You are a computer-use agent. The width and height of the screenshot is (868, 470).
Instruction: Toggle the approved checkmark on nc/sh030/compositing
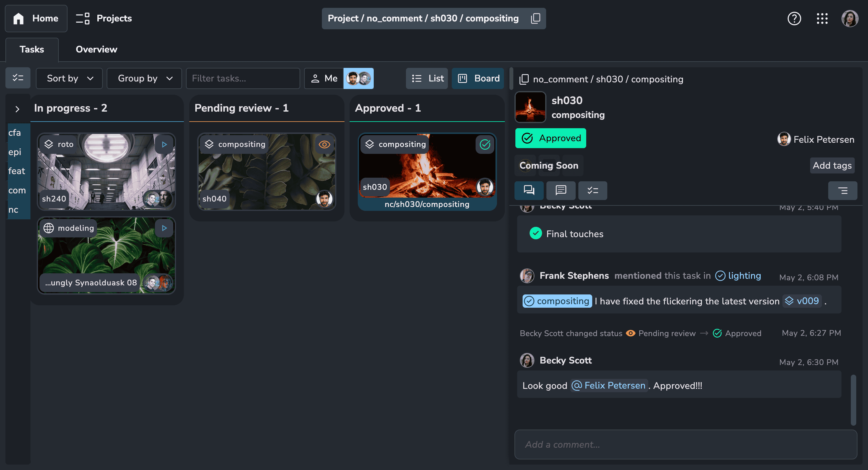(x=485, y=144)
